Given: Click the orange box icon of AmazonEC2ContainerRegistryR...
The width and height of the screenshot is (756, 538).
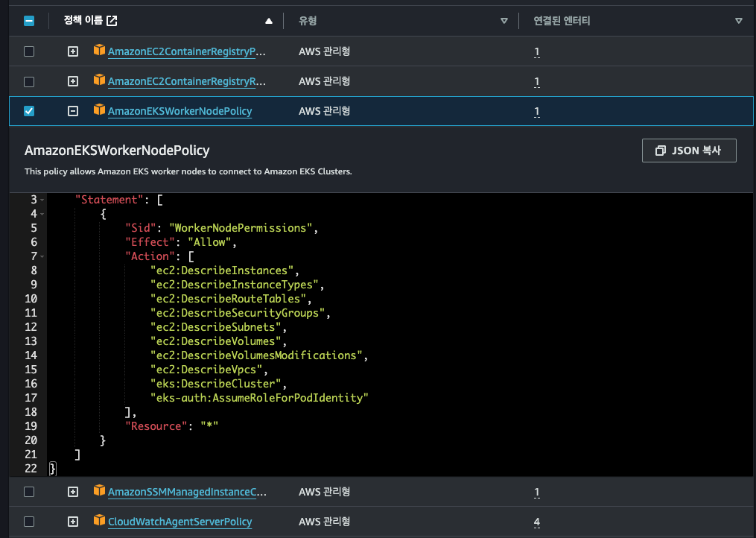Looking at the screenshot, I should pos(99,80).
